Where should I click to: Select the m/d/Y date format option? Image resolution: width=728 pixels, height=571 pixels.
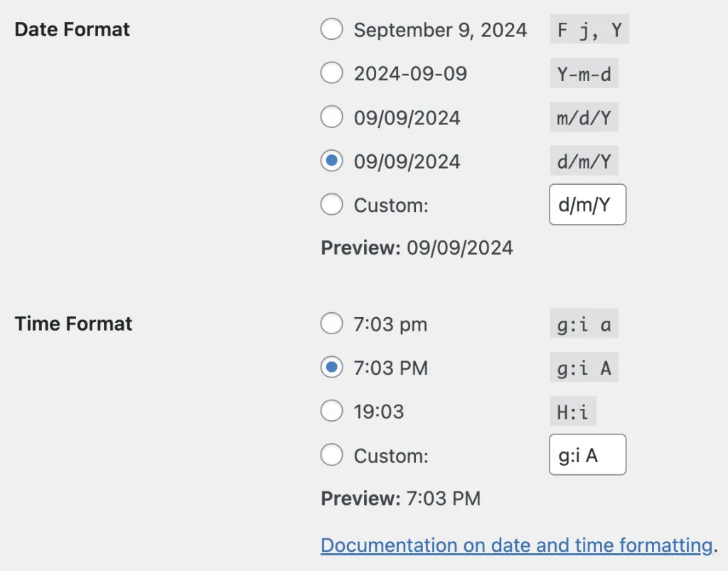[x=331, y=117]
